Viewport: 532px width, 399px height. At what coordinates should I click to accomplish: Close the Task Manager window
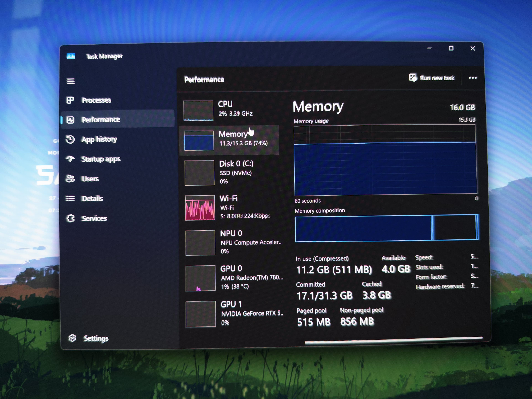[x=473, y=49]
